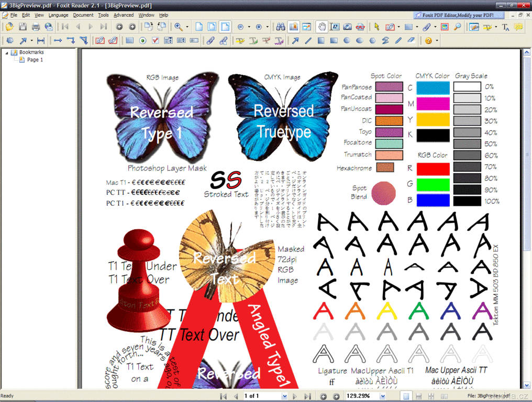Viewport: 532px width, 402px height.
Task: Toggle the navigation panel button with the bookmark icon
Action: 293,27
